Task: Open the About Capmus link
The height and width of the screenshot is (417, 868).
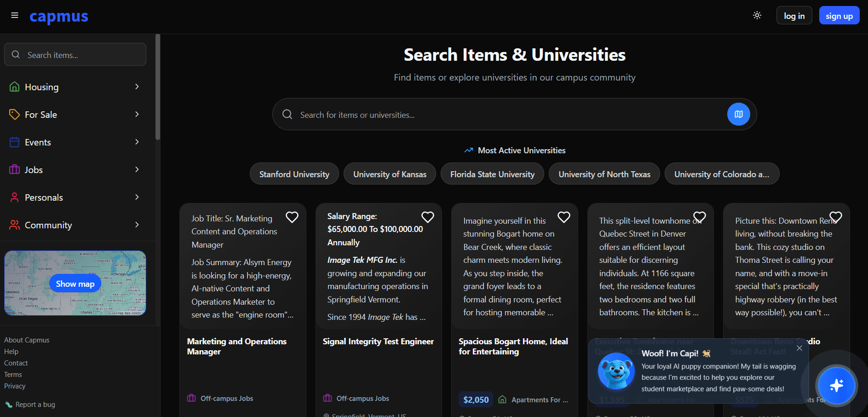Action: pos(27,340)
